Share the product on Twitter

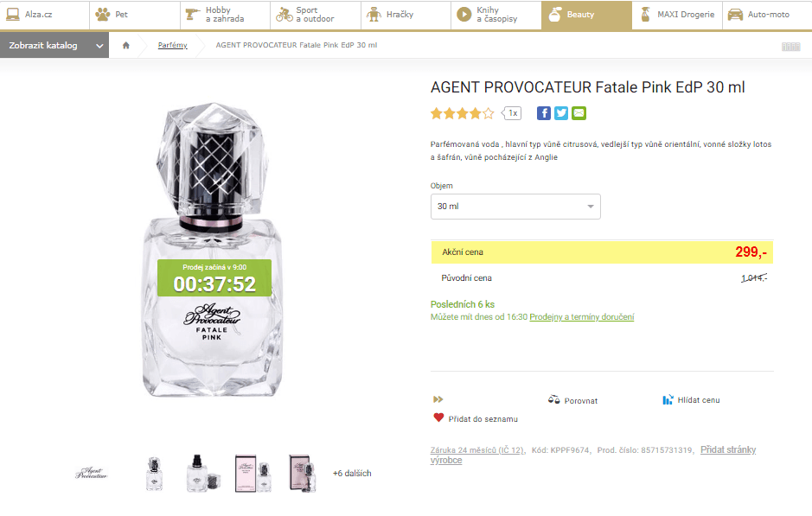tap(561, 112)
